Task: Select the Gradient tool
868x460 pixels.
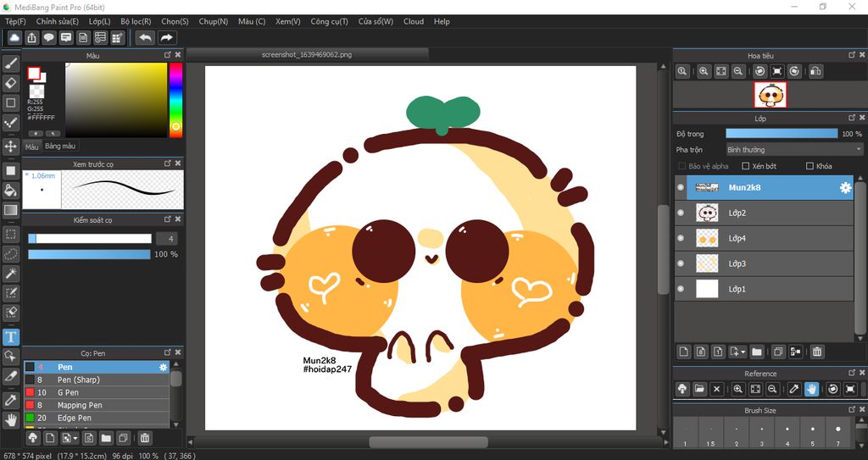Action: click(10, 210)
